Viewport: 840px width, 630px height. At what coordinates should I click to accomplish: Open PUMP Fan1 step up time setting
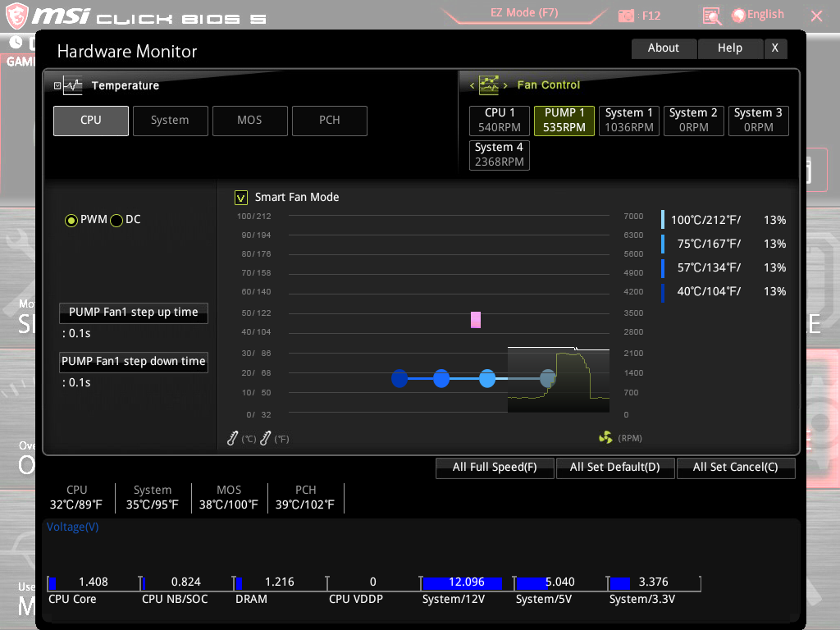click(x=134, y=313)
